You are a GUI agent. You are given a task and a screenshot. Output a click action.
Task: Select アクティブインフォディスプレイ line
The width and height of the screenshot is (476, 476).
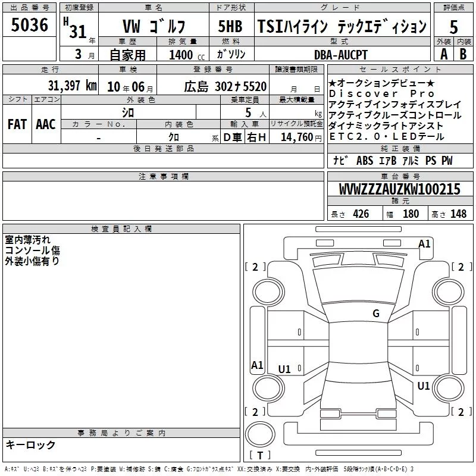pos(394,105)
